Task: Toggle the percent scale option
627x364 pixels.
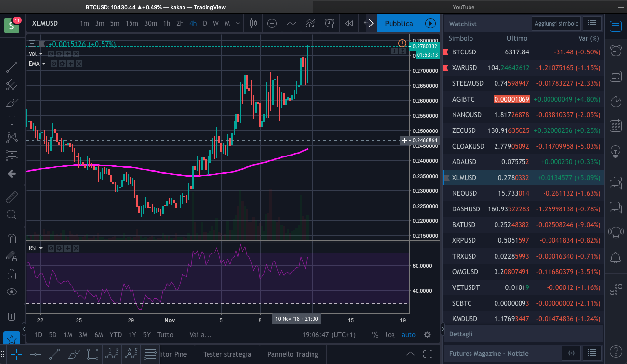Action: (x=375, y=335)
